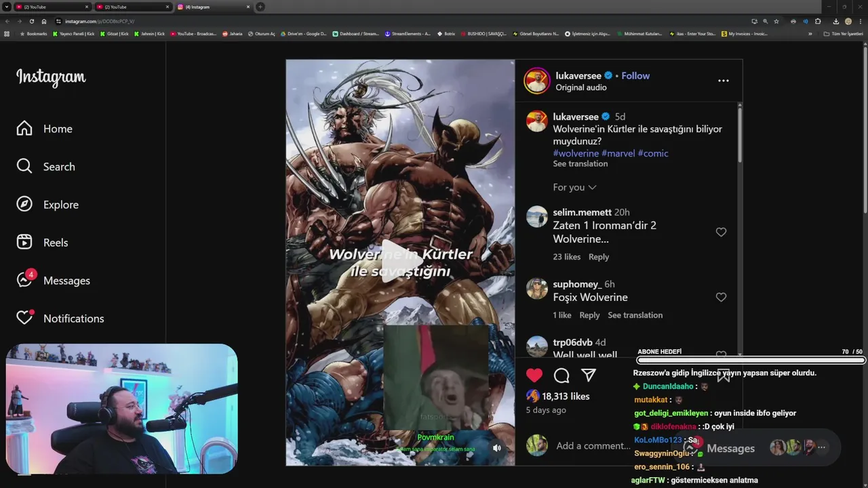Image resolution: width=868 pixels, height=488 pixels.
Task: View site information icon in address bar
Action: click(x=58, y=22)
